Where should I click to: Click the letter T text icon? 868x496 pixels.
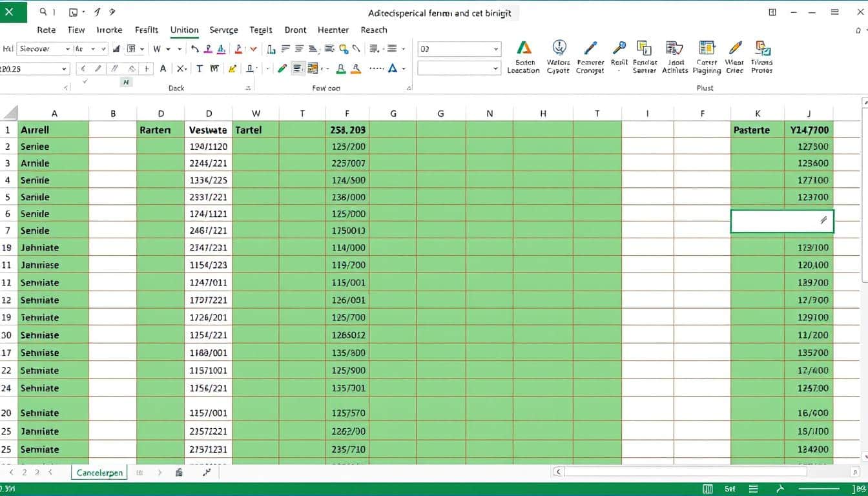tap(199, 68)
